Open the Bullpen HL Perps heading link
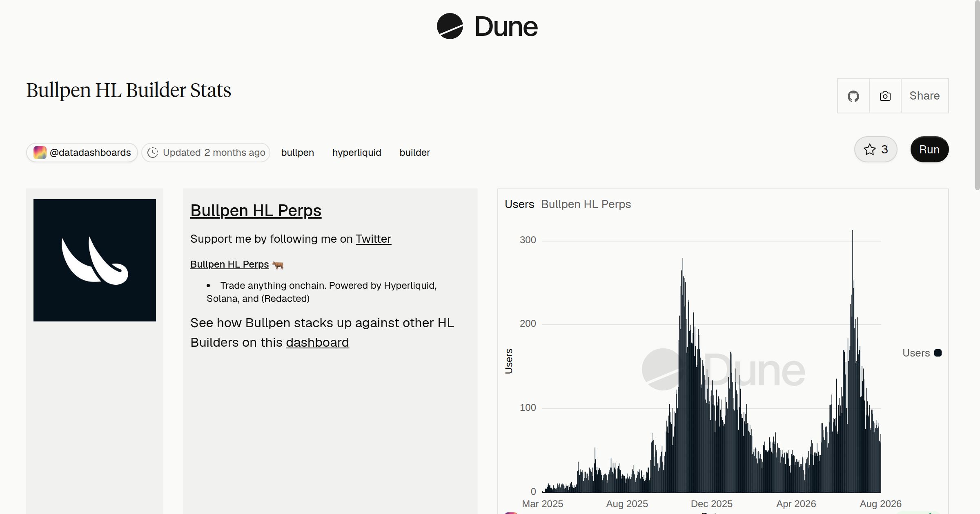Screen dimensions: 980x514 point(256,210)
